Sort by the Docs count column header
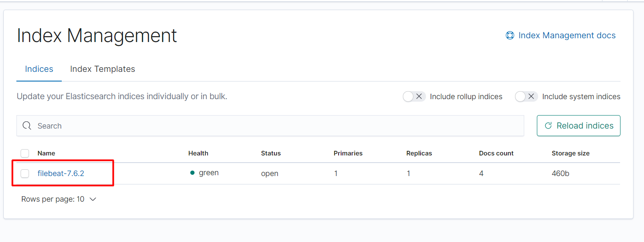 tap(496, 153)
